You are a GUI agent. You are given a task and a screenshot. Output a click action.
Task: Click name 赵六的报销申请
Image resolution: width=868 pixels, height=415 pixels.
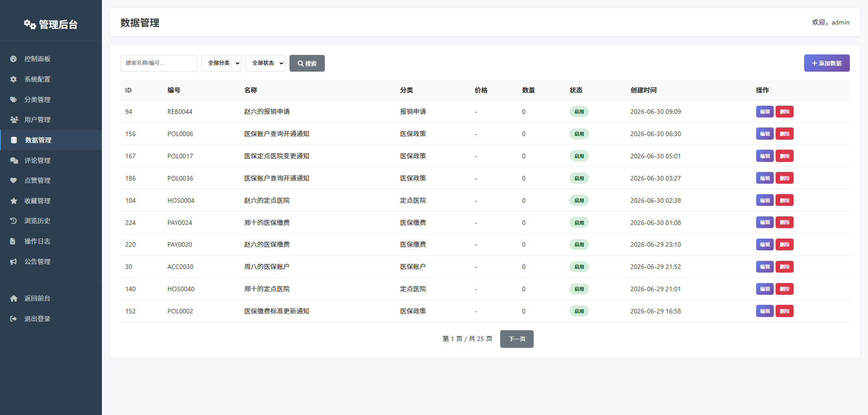(x=267, y=112)
